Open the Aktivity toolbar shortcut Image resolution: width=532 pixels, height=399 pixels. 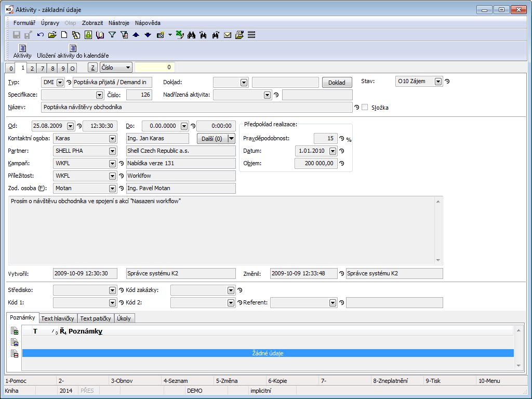click(x=22, y=51)
